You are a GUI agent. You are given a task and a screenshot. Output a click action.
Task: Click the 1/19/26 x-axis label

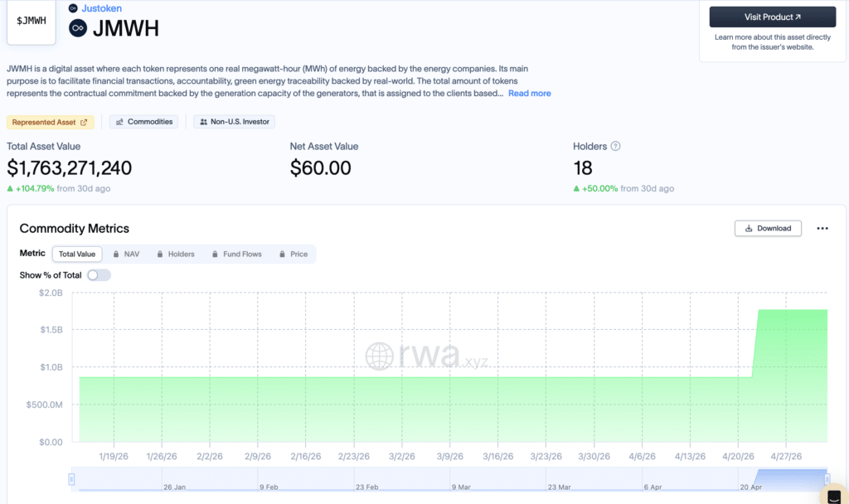114,457
